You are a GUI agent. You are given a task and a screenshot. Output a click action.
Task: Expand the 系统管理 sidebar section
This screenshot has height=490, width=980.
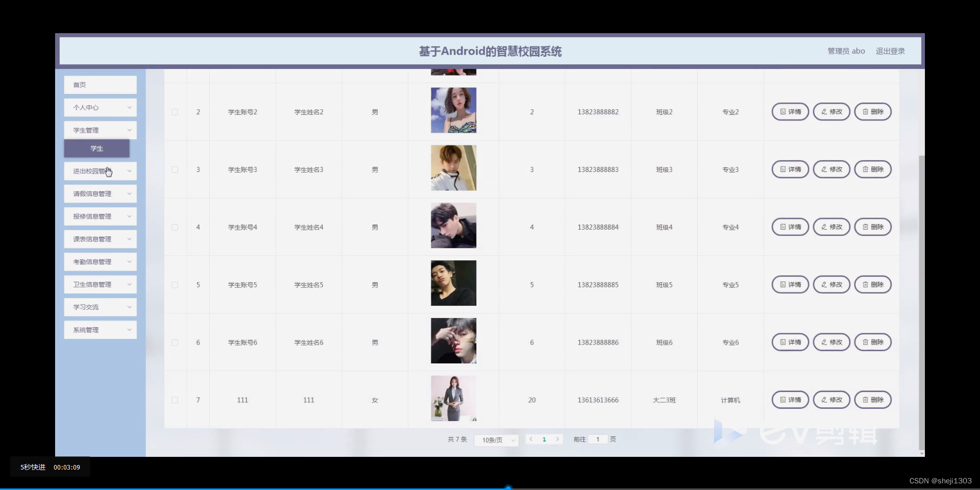pyautogui.click(x=100, y=329)
